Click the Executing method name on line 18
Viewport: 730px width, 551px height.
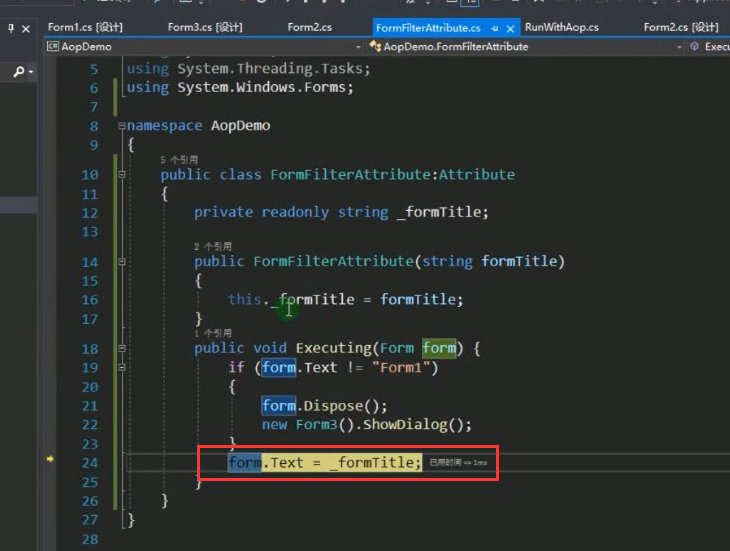point(333,348)
